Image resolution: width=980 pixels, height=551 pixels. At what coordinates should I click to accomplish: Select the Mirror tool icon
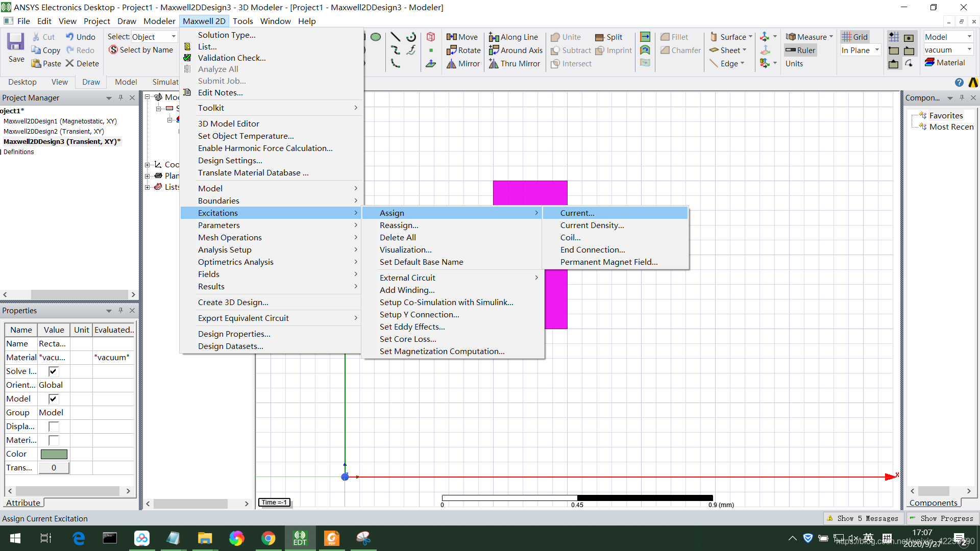pyautogui.click(x=451, y=64)
